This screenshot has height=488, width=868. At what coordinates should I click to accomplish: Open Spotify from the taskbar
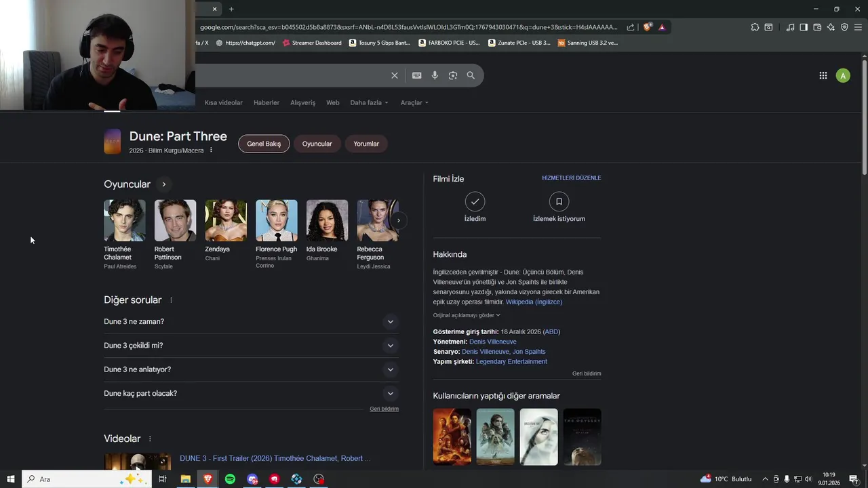(x=230, y=479)
